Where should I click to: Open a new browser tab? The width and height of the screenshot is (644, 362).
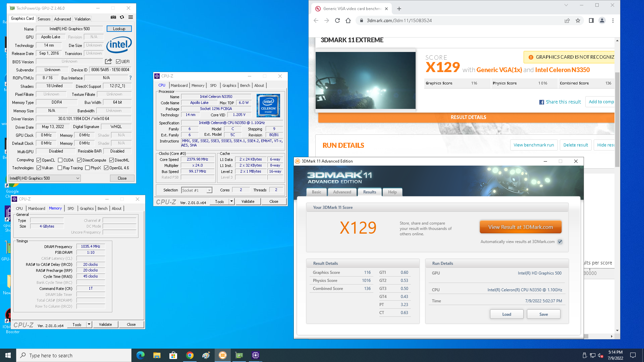399,9
